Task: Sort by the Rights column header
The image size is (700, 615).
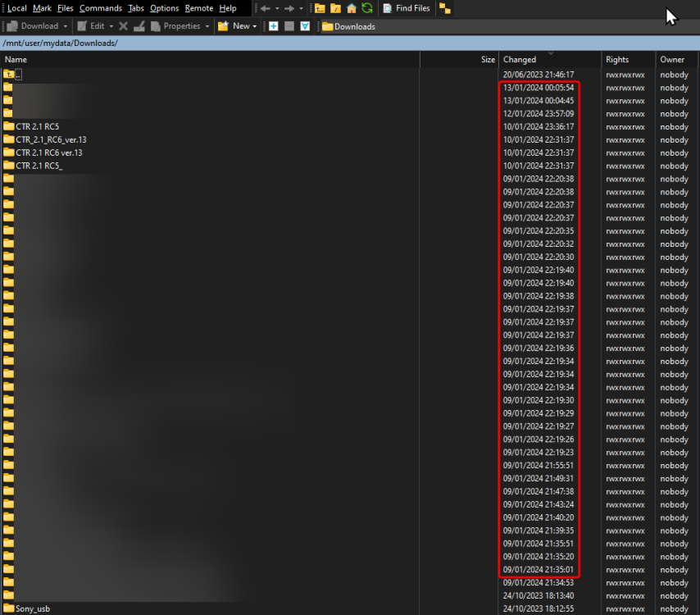Action: coord(628,59)
